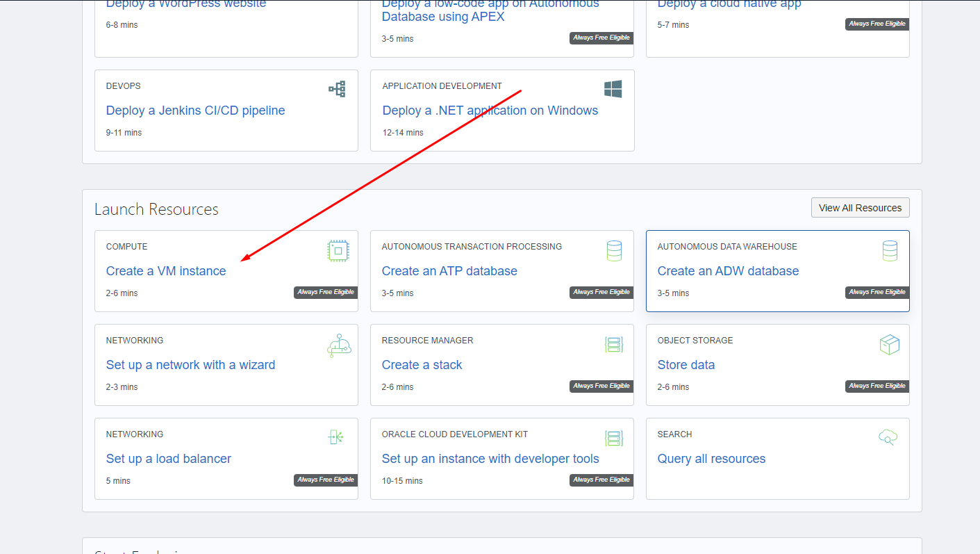Click the icon on the Oracle Cloud Development Kit card

click(614, 439)
